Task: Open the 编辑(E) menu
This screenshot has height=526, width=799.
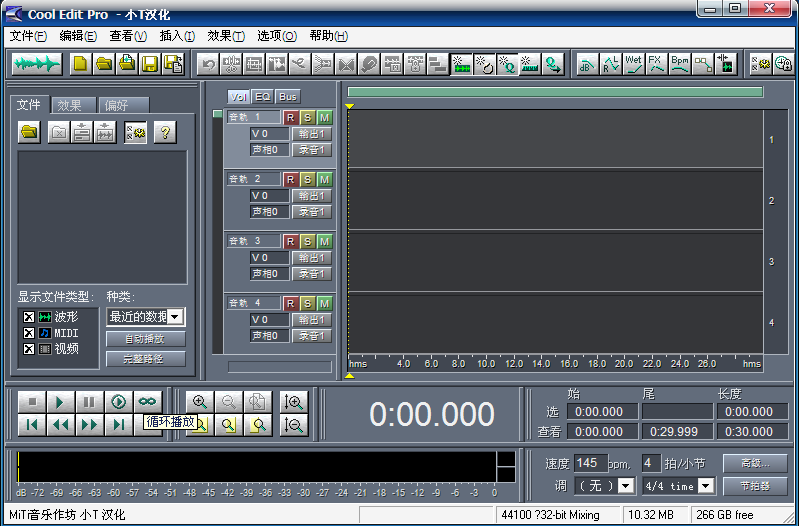Action: (x=78, y=36)
